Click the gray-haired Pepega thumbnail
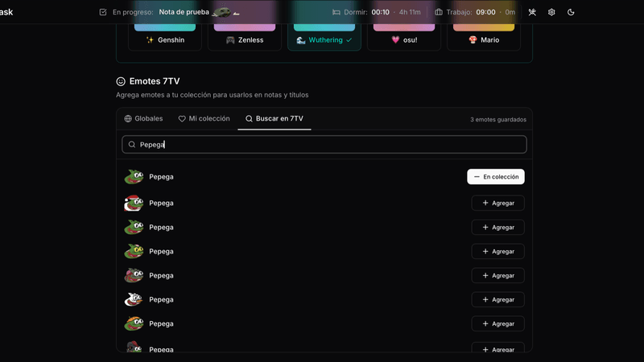The height and width of the screenshot is (362, 644). pyautogui.click(x=134, y=276)
